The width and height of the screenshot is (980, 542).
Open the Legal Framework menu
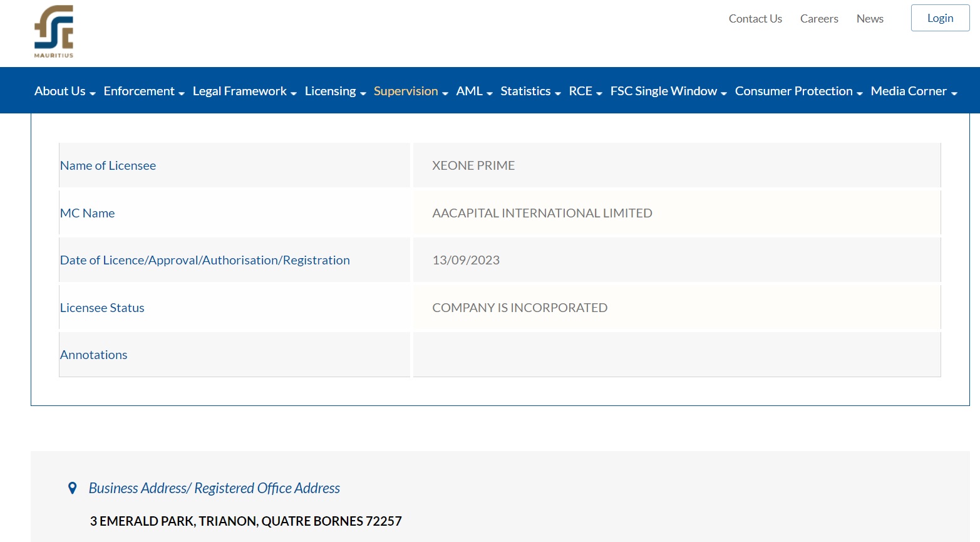tap(240, 91)
